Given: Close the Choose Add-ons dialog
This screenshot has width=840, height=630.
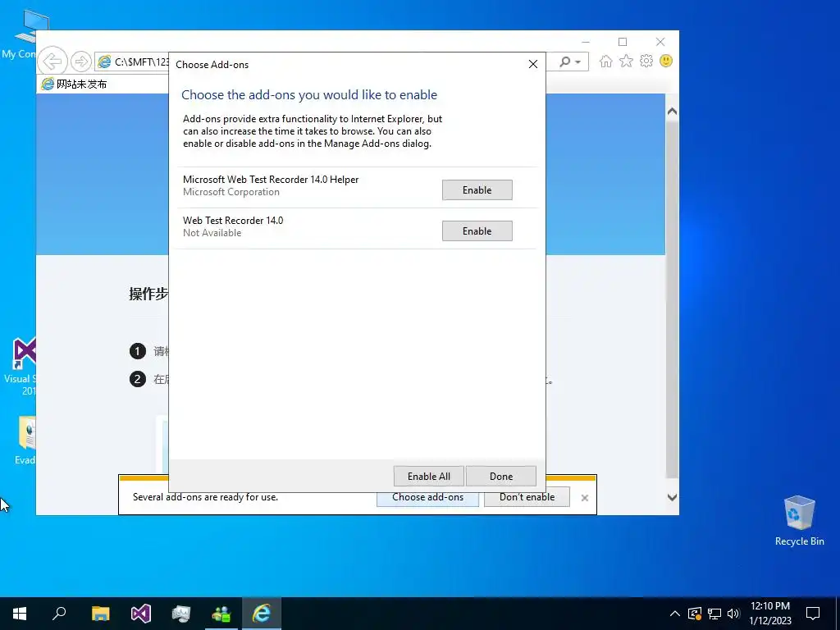Looking at the screenshot, I should [533, 64].
